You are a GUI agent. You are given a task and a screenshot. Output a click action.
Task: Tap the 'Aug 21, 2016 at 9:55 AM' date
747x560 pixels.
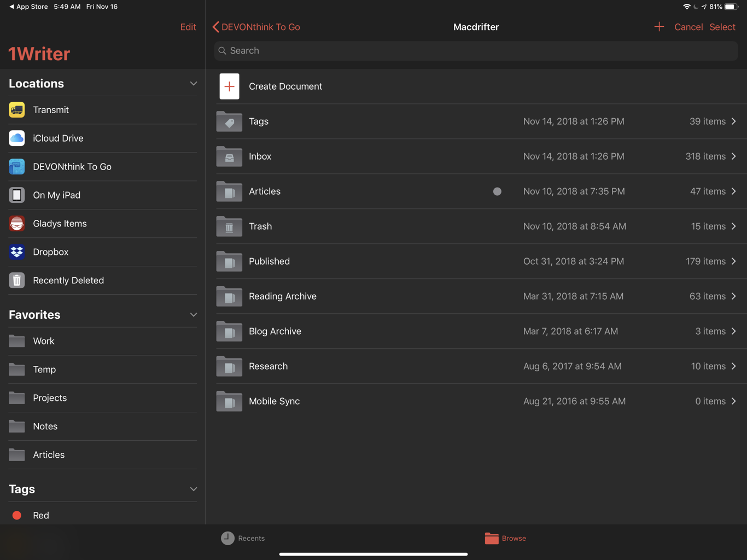point(574,401)
